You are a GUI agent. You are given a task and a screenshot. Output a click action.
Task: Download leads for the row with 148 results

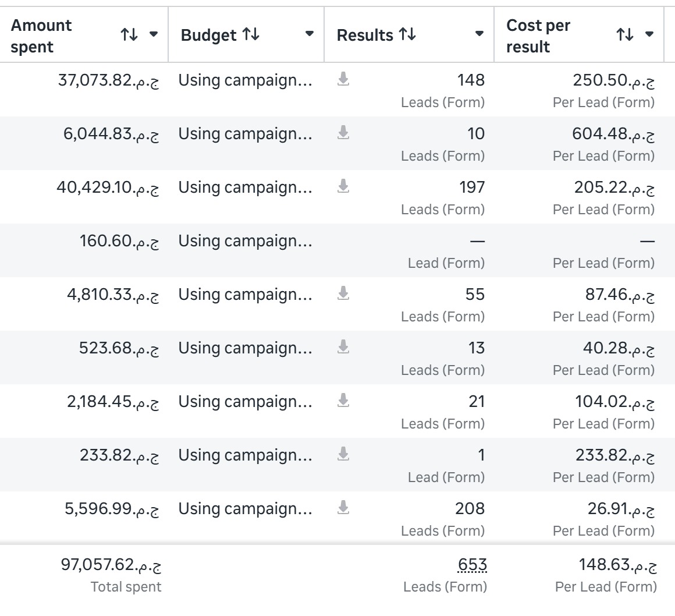(x=343, y=79)
